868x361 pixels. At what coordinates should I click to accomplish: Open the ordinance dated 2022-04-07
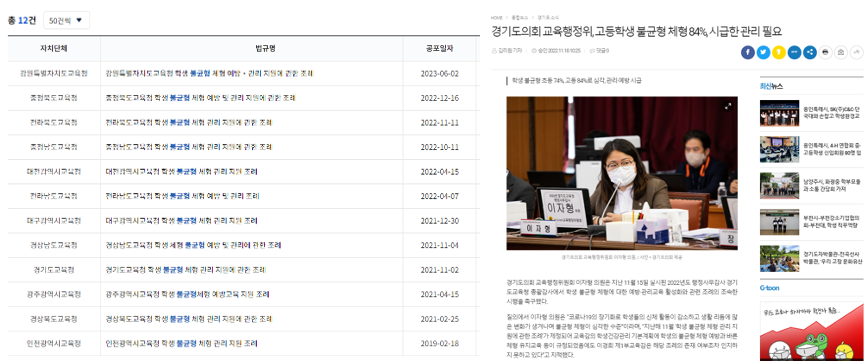tap(182, 196)
